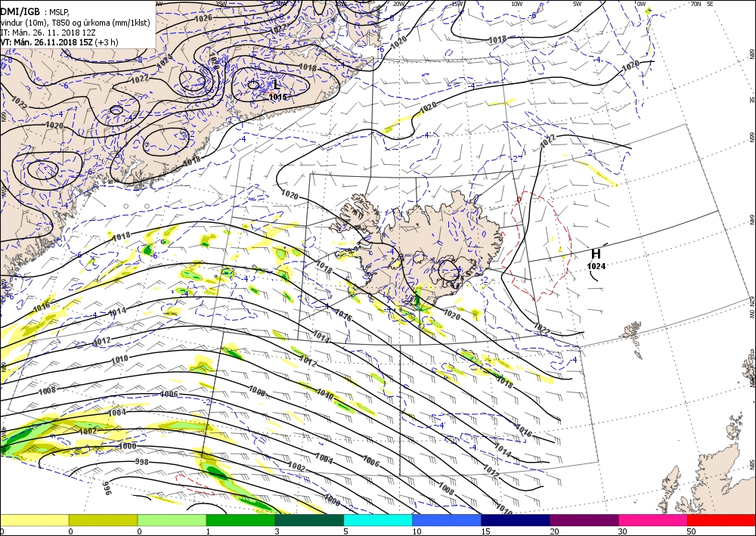Click the '1026' isobar label
The height and width of the screenshot is (536, 756).
click(x=203, y=18)
